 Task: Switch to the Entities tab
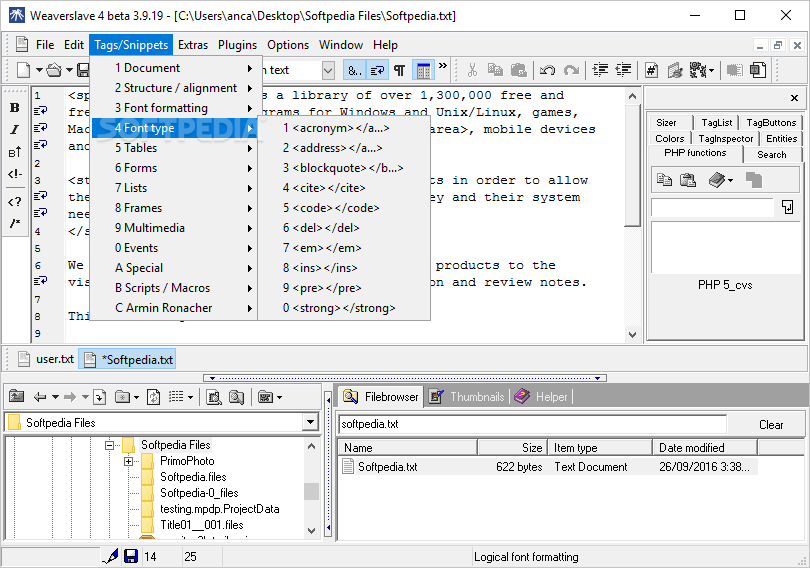point(781,138)
